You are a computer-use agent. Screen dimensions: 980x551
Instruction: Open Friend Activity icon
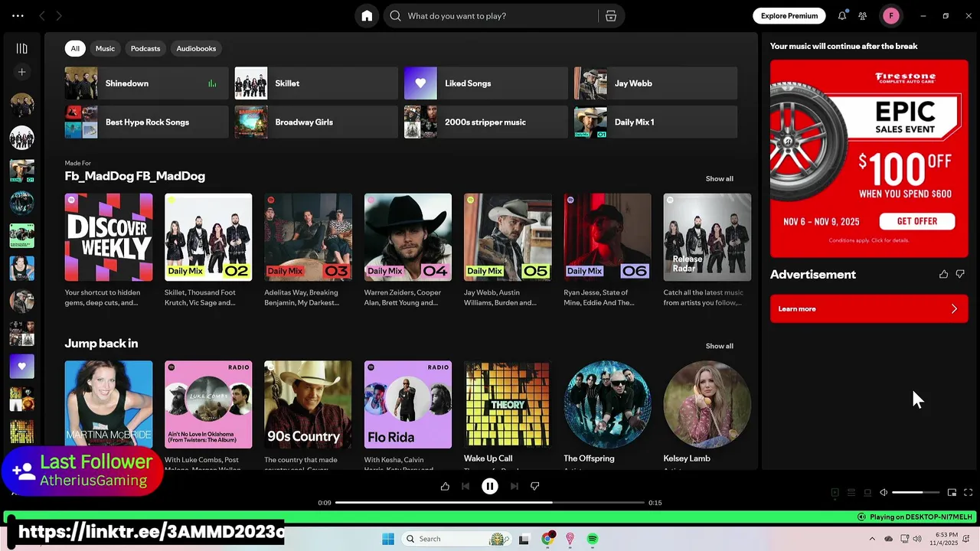pos(863,15)
